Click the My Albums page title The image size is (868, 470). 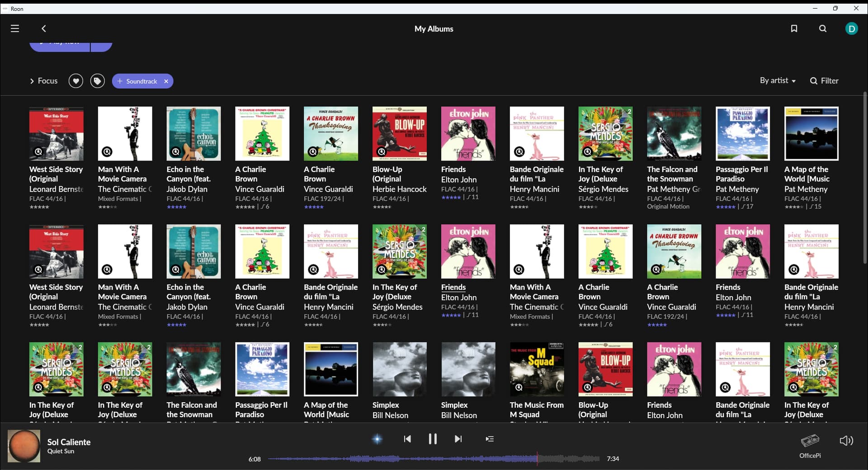434,28
